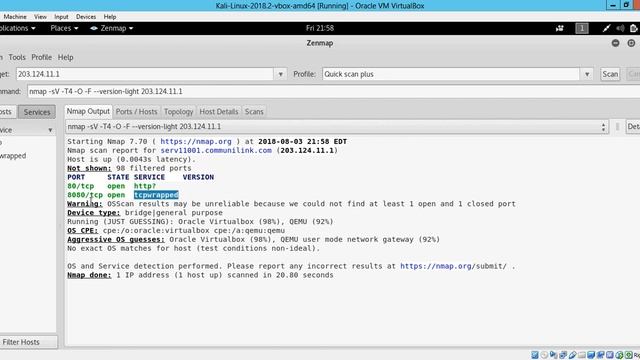Click the Aggressive OS guesses: label

point(116,240)
